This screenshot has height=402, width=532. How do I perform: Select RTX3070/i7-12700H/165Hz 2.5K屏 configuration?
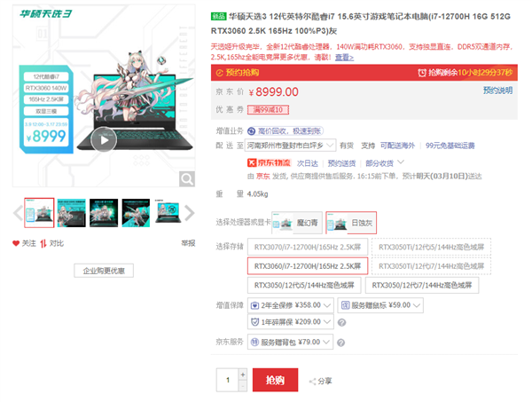point(308,247)
